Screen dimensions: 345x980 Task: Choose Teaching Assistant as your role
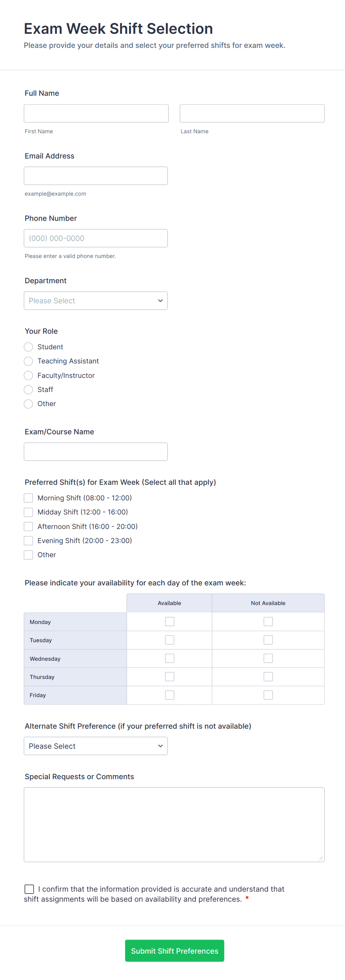[29, 361]
